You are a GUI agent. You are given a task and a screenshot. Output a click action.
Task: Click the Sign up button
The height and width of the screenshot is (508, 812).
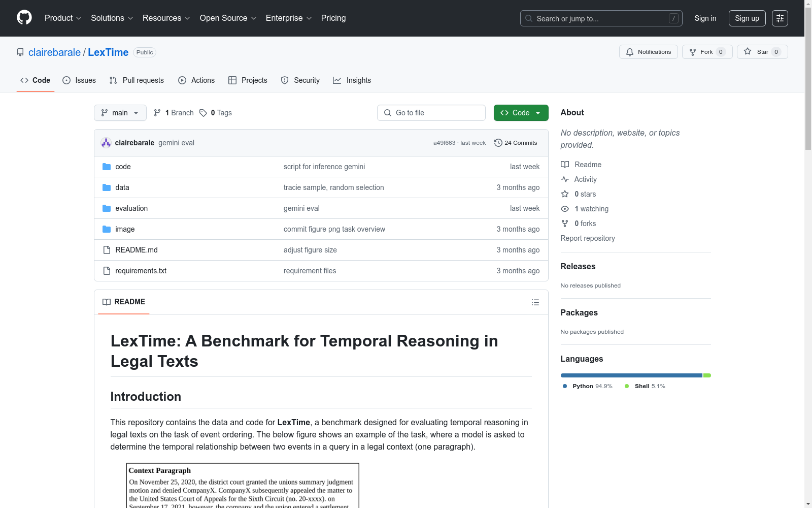coord(747,18)
